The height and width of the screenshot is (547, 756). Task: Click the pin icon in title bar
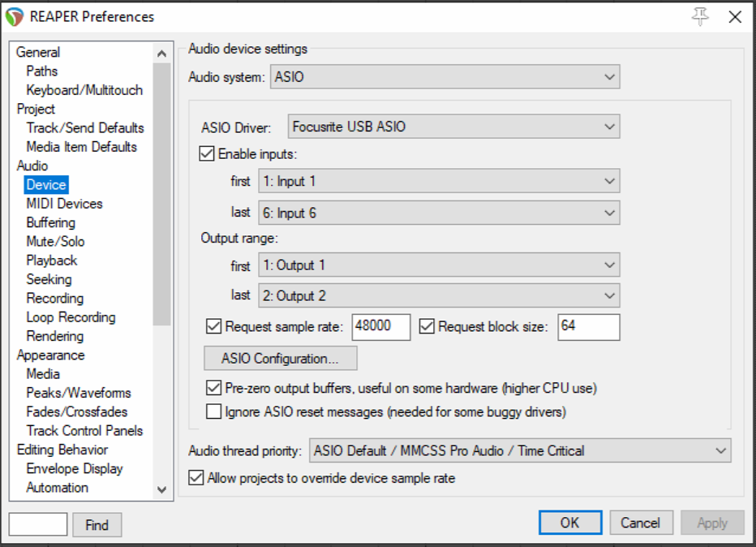point(700,17)
